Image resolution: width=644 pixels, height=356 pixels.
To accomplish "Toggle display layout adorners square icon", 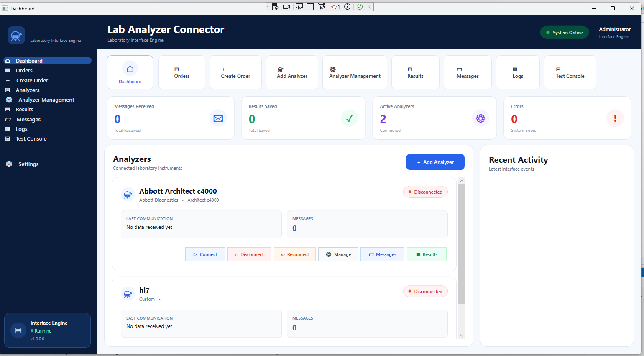I will [x=310, y=7].
